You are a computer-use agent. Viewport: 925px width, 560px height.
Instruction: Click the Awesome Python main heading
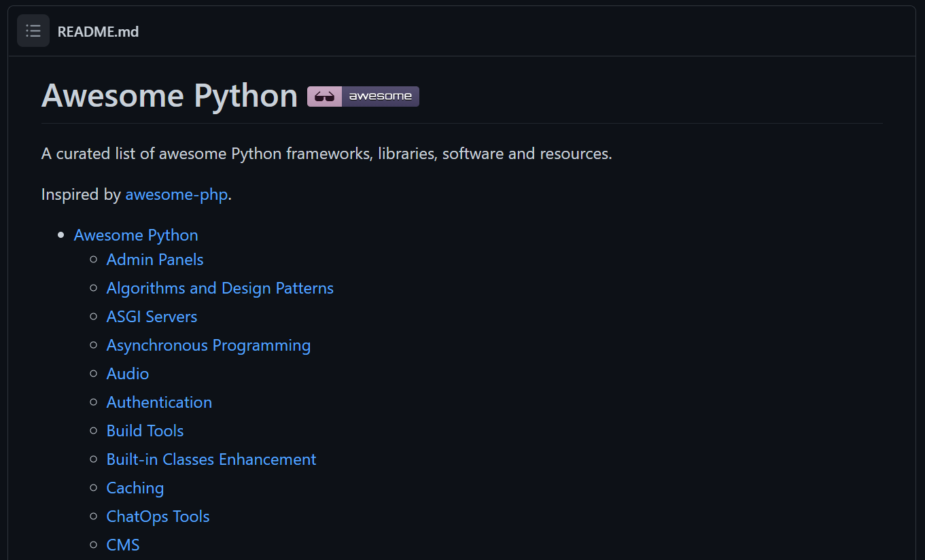click(170, 96)
